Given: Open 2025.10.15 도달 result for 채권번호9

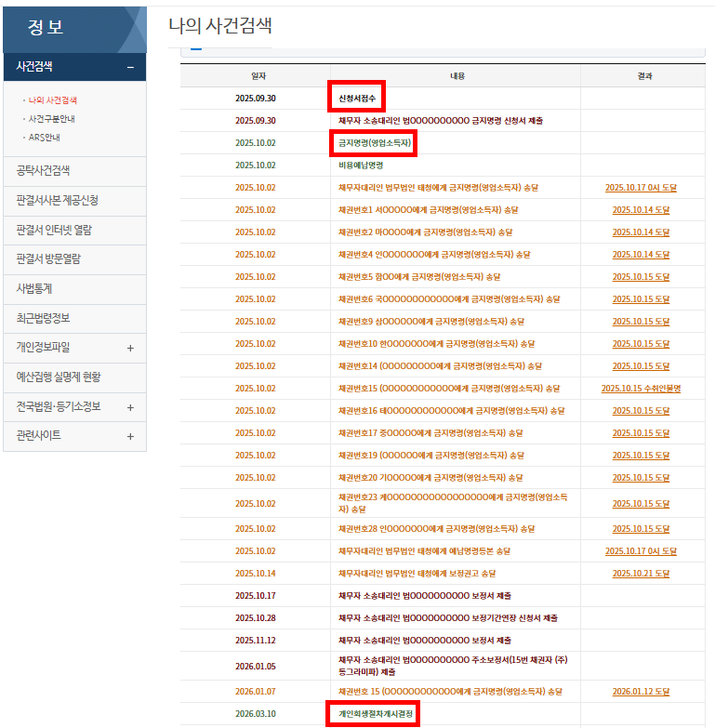Looking at the screenshot, I should click(x=641, y=322).
